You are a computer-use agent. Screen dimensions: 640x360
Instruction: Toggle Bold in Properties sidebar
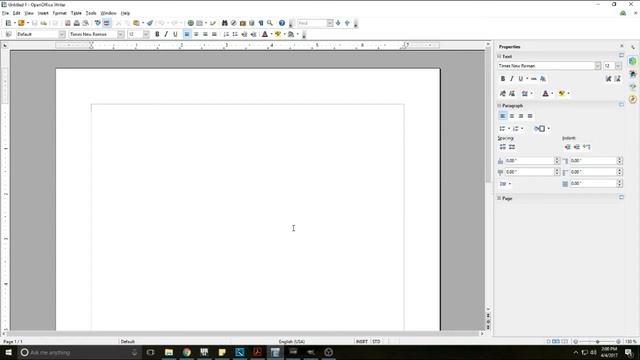pos(502,79)
